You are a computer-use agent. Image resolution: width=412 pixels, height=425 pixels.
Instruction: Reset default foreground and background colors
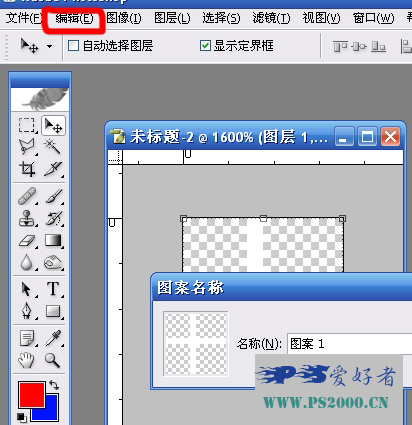[21, 417]
